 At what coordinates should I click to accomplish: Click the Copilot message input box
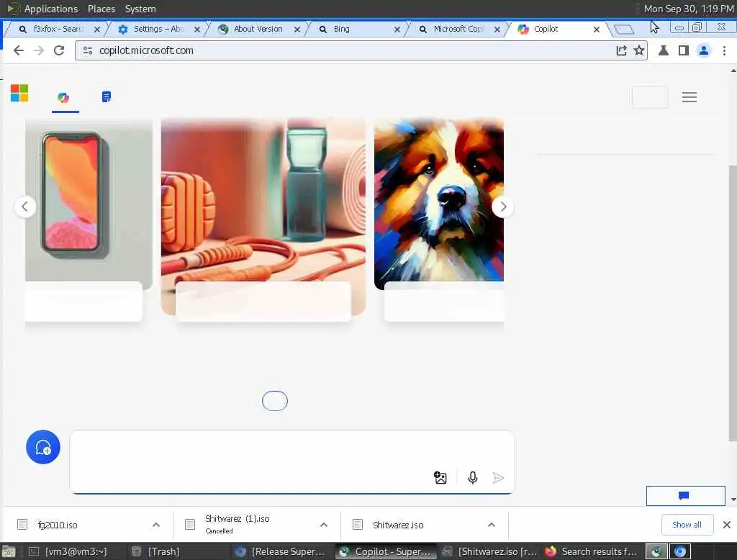click(292, 461)
